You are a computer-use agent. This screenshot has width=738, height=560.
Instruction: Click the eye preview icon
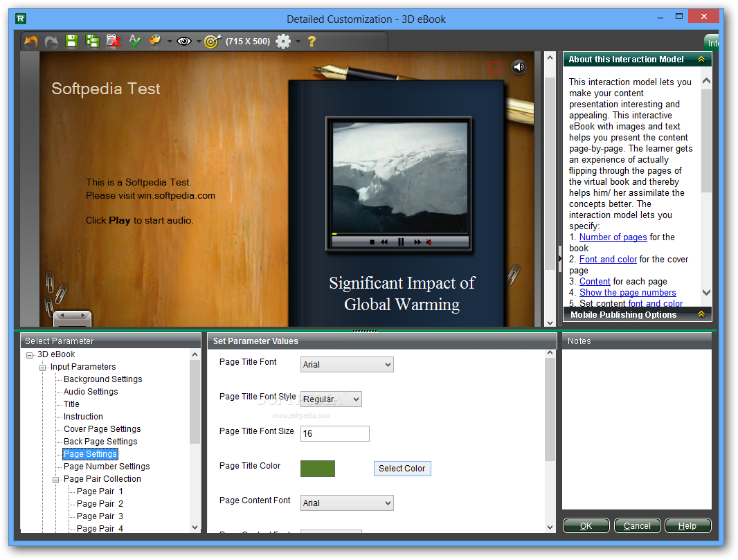[183, 42]
